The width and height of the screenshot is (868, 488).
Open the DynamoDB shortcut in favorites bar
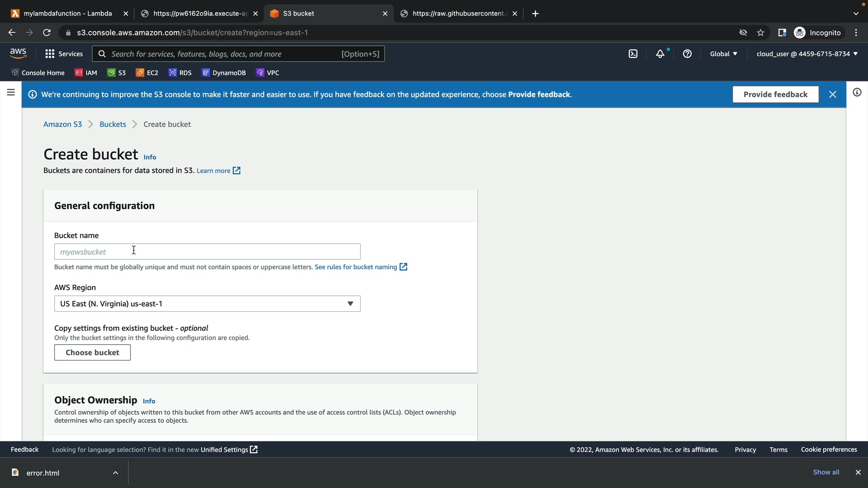click(224, 73)
